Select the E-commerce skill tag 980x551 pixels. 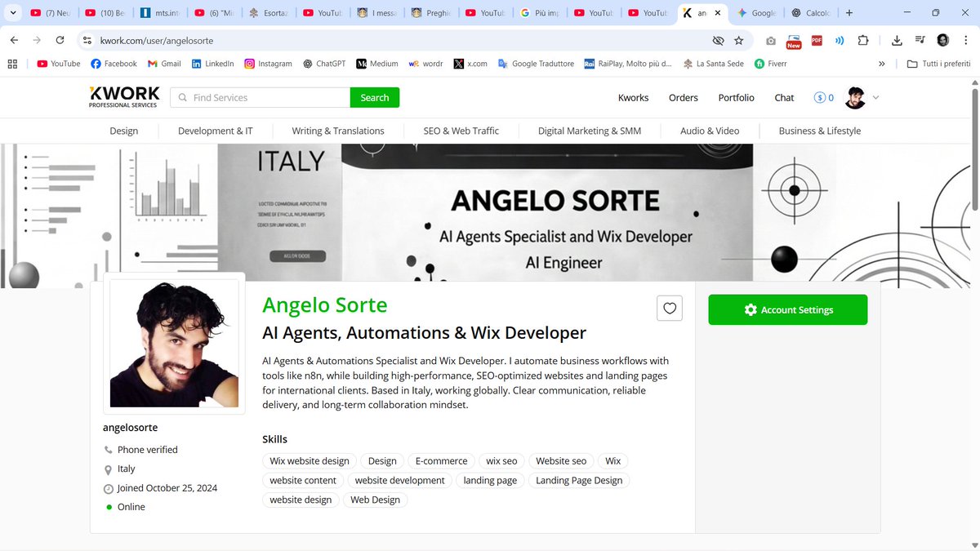pos(441,460)
